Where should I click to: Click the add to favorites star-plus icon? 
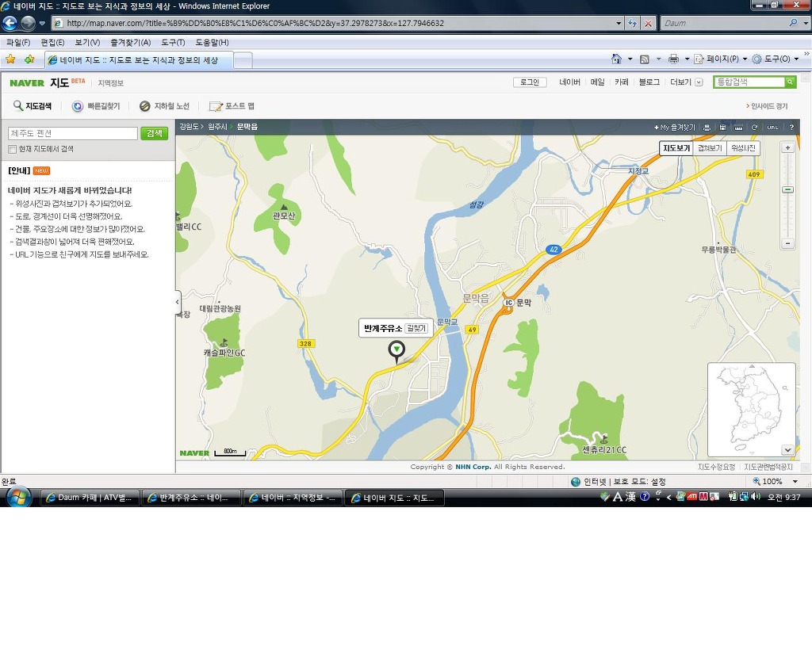[29, 59]
